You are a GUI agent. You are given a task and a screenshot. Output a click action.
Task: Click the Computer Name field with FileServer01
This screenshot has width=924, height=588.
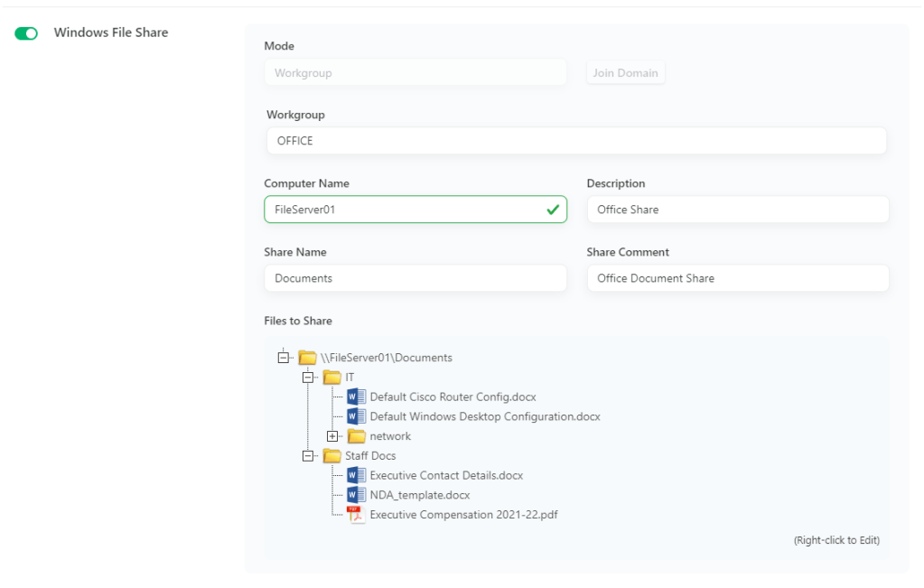[x=406, y=210]
